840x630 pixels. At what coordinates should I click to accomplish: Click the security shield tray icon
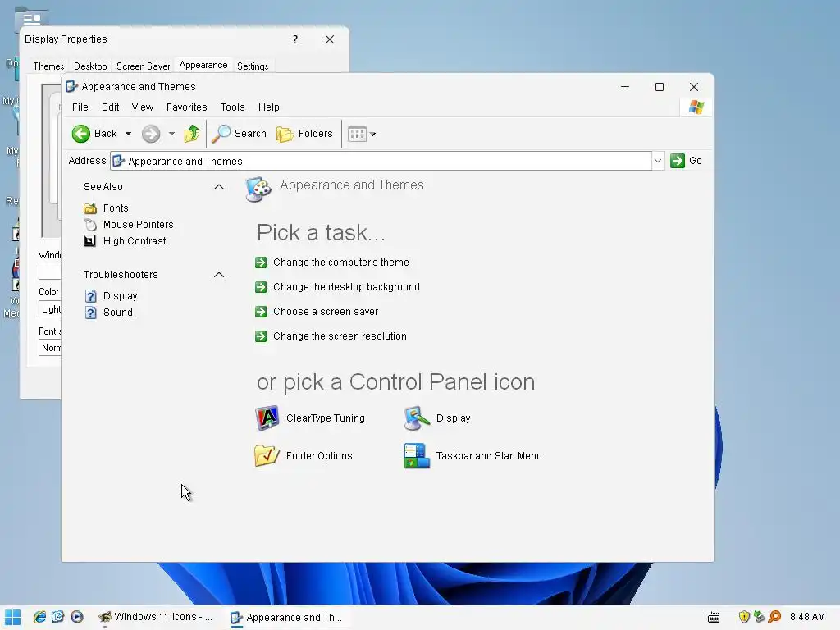coord(744,617)
